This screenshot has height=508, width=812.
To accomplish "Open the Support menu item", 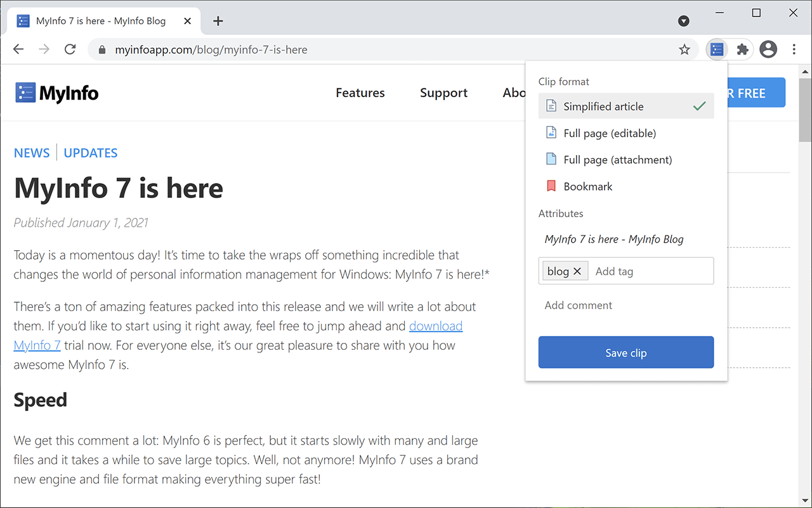I will 443,93.
